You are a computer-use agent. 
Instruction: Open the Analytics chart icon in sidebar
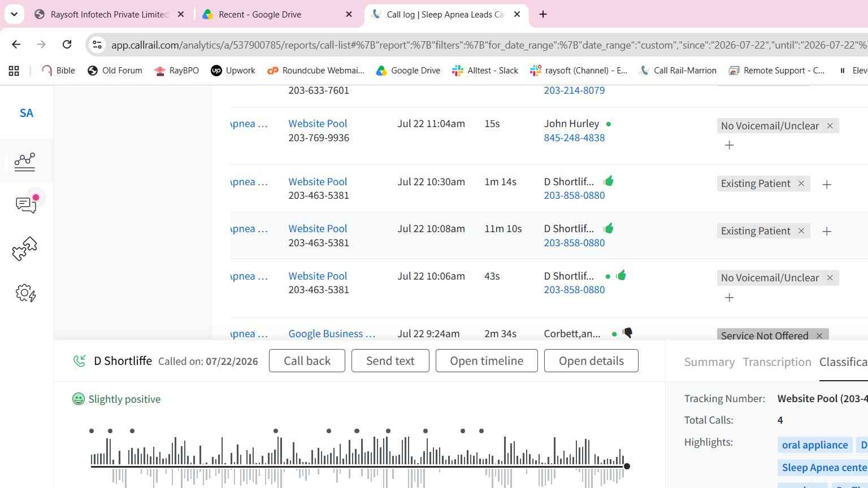coord(25,162)
